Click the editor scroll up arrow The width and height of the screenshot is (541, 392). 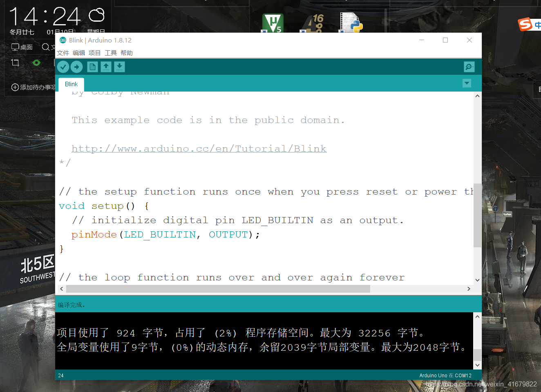(477, 96)
